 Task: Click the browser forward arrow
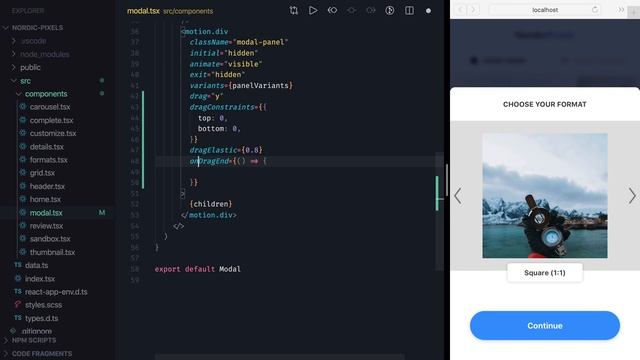click(x=473, y=9)
